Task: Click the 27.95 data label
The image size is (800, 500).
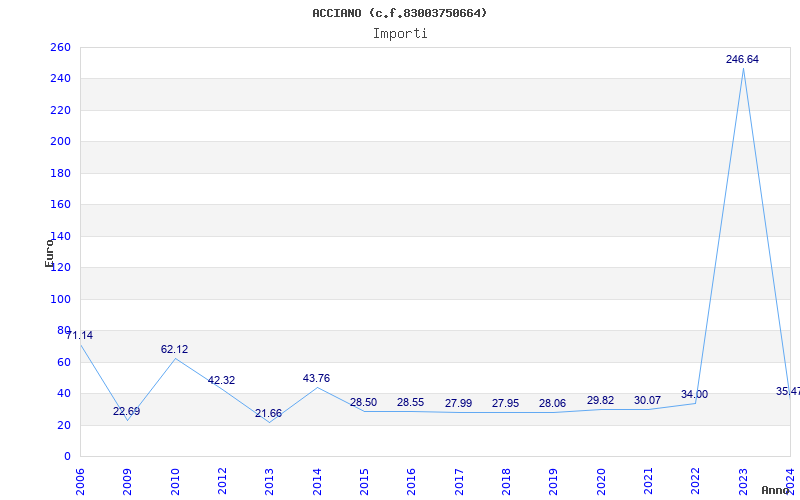Action: [505, 404]
